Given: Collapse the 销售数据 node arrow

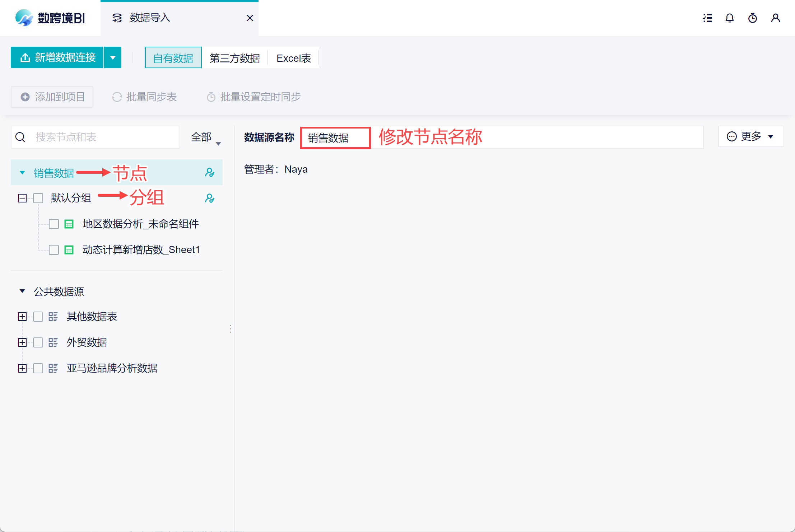Looking at the screenshot, I should 22,173.
